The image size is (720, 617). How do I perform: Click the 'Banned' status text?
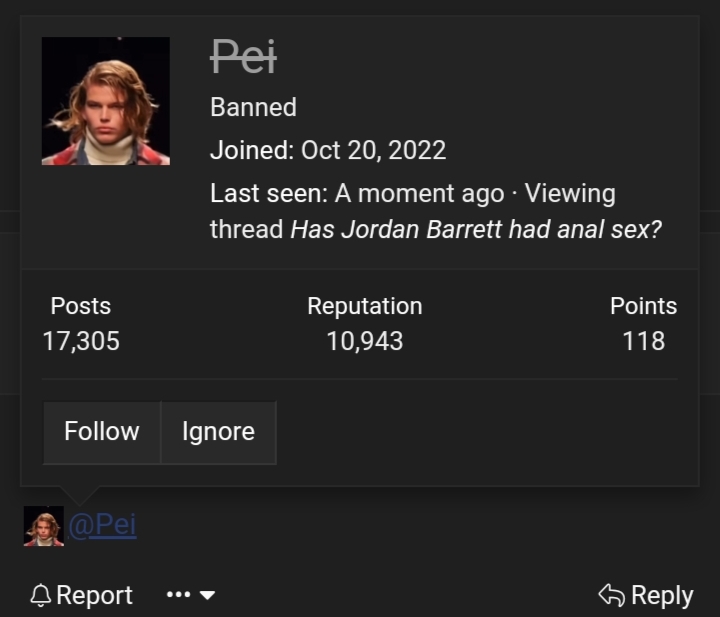coord(253,107)
